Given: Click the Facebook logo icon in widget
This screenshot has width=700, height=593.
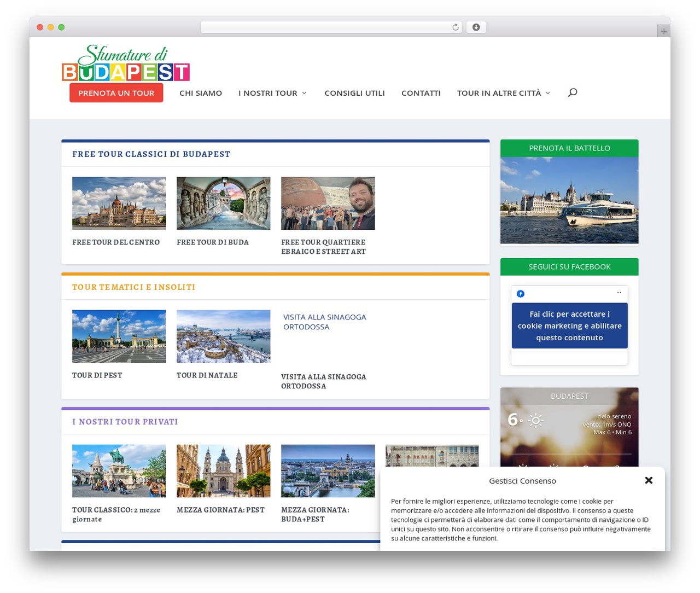Looking at the screenshot, I should 521,294.
